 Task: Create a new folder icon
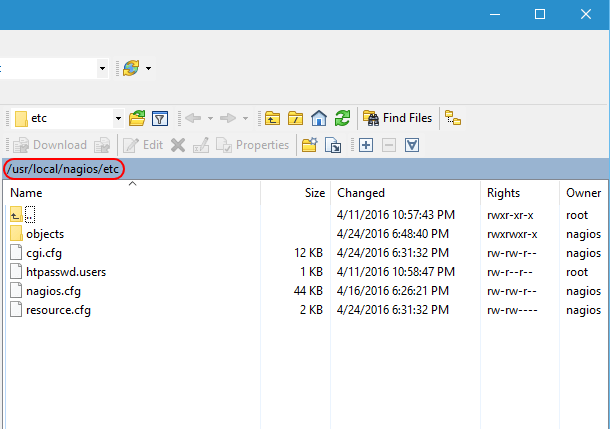click(x=310, y=145)
